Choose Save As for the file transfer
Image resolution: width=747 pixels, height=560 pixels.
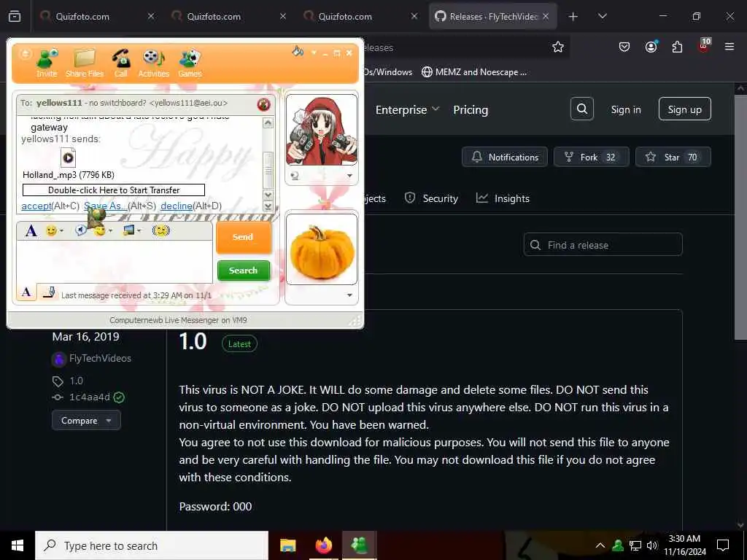(105, 206)
